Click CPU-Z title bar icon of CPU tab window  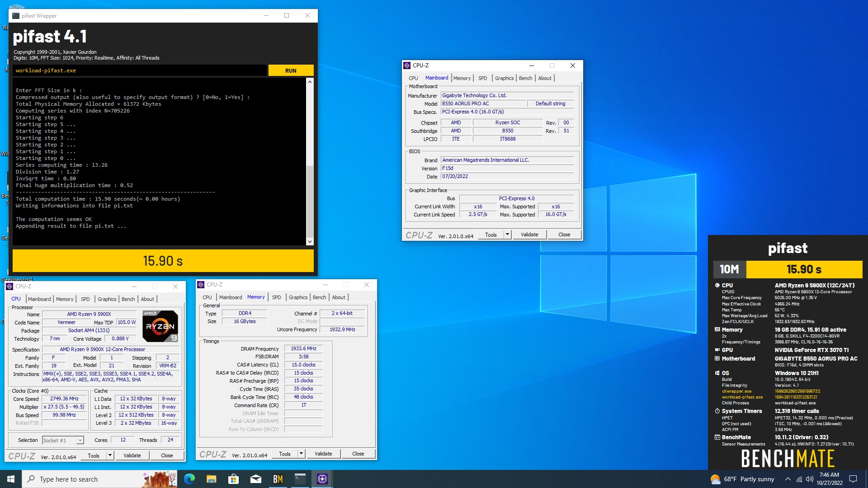[x=9, y=286]
